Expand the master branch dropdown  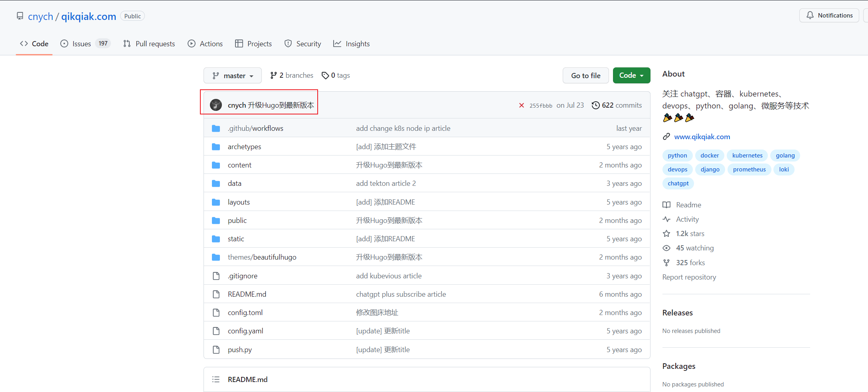click(x=233, y=75)
